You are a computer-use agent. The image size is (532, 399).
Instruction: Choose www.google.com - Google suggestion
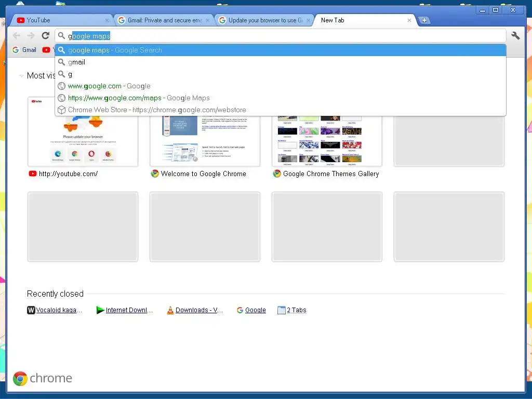pyautogui.click(x=281, y=86)
